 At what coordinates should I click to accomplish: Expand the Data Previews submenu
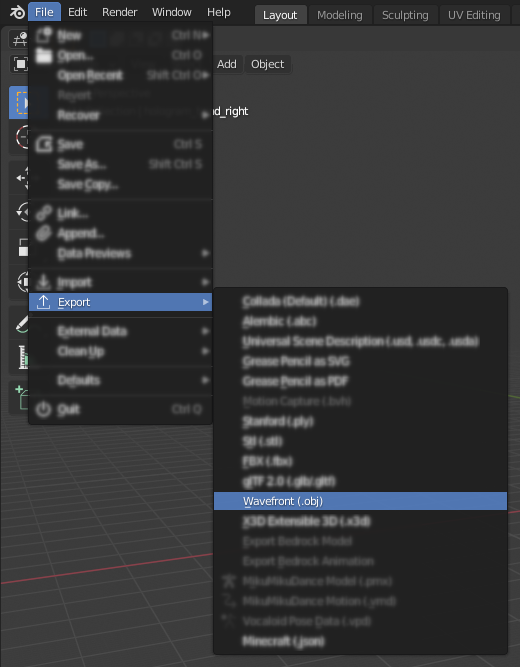[121, 253]
